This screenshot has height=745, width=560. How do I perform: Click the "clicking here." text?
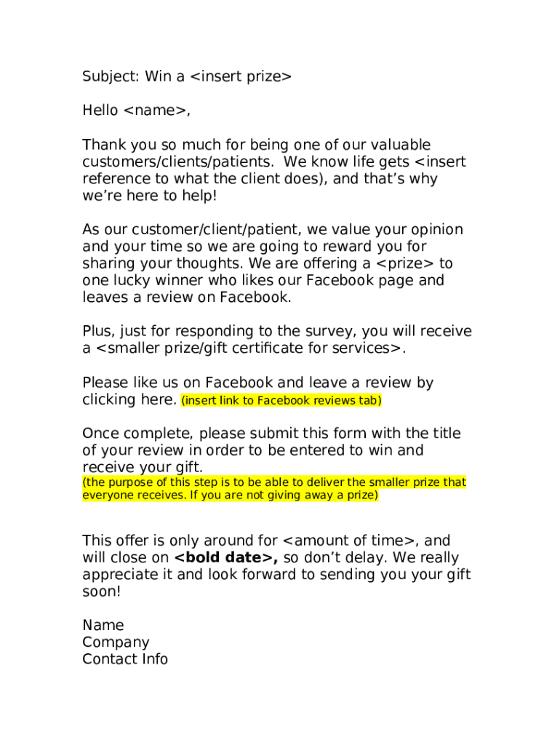(x=129, y=399)
